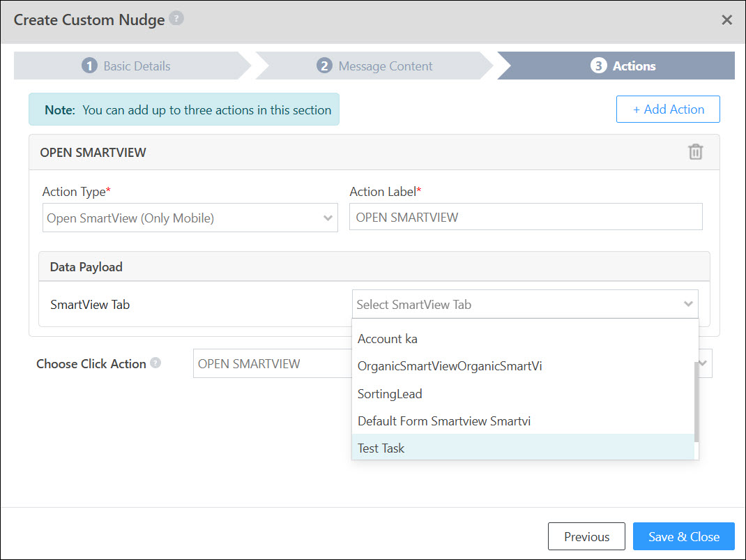Go to the Message Content step
The height and width of the screenshot is (560, 746).
374,66
